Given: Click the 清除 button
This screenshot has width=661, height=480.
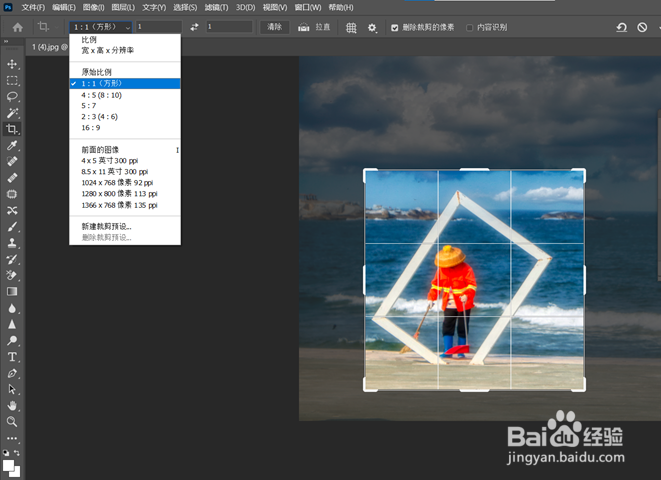Looking at the screenshot, I should 274,27.
